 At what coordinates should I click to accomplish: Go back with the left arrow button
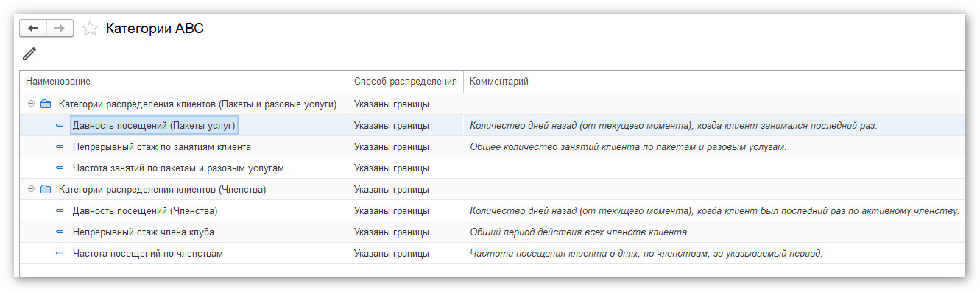click(33, 28)
